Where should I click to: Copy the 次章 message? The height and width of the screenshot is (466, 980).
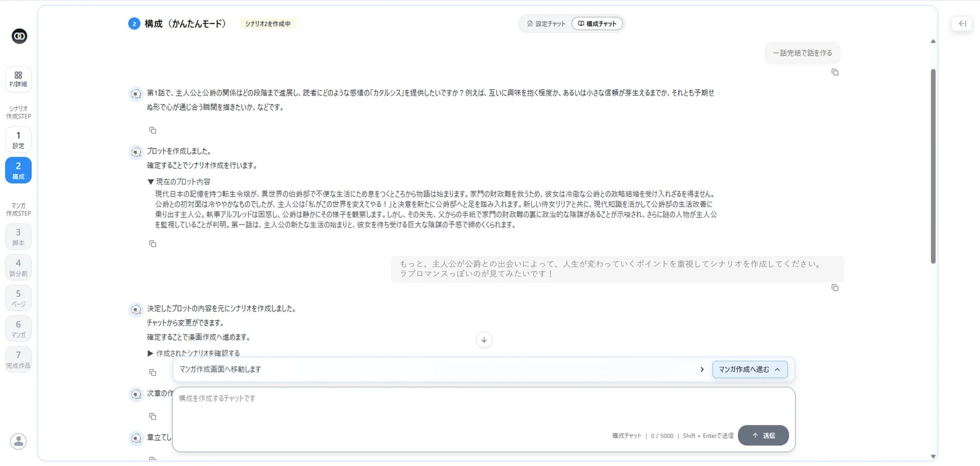[x=153, y=416]
